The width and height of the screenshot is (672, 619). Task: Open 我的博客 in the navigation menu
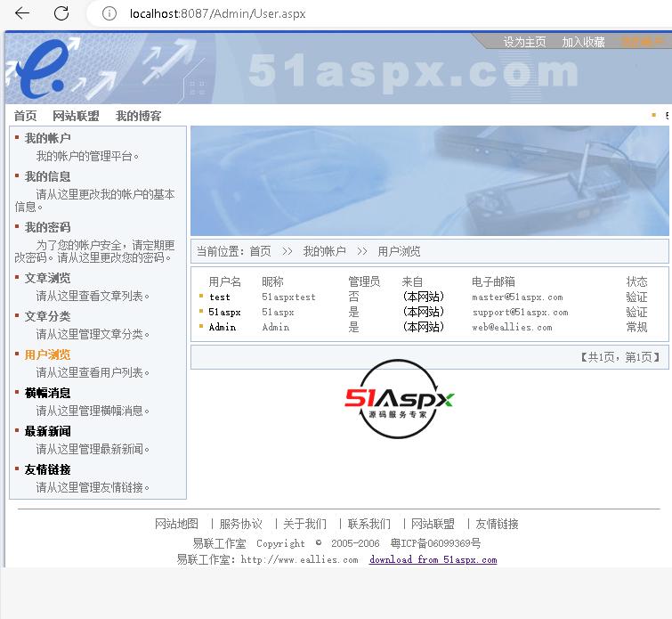tap(139, 116)
